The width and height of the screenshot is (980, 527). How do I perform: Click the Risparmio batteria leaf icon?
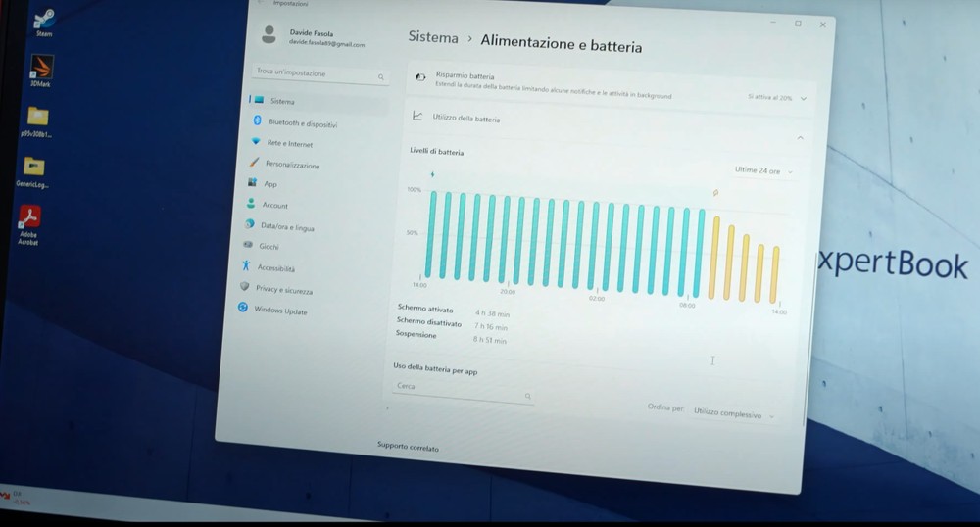420,77
